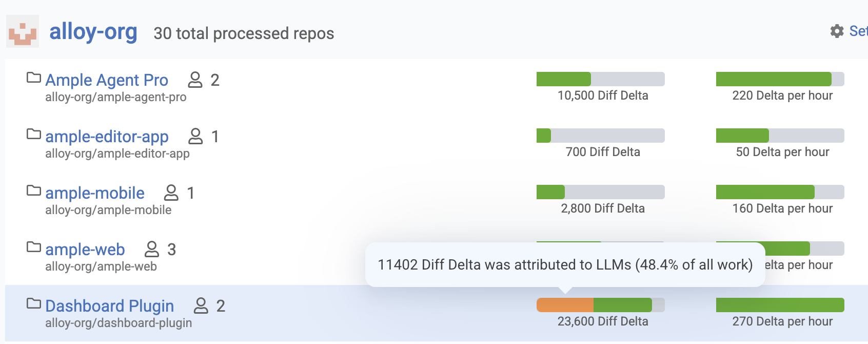
Task: Click orange LLM segment of Dashboard Plugin bar
Action: point(565,305)
